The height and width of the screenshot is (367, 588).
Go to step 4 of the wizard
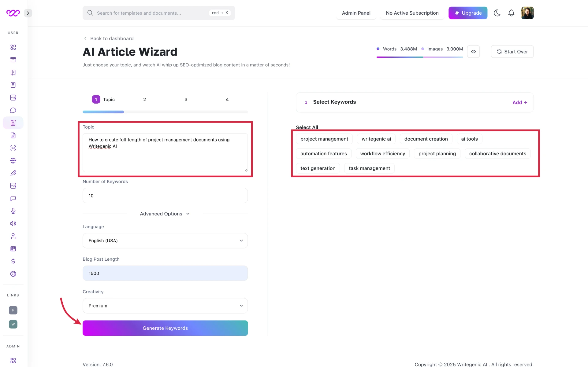tap(227, 100)
